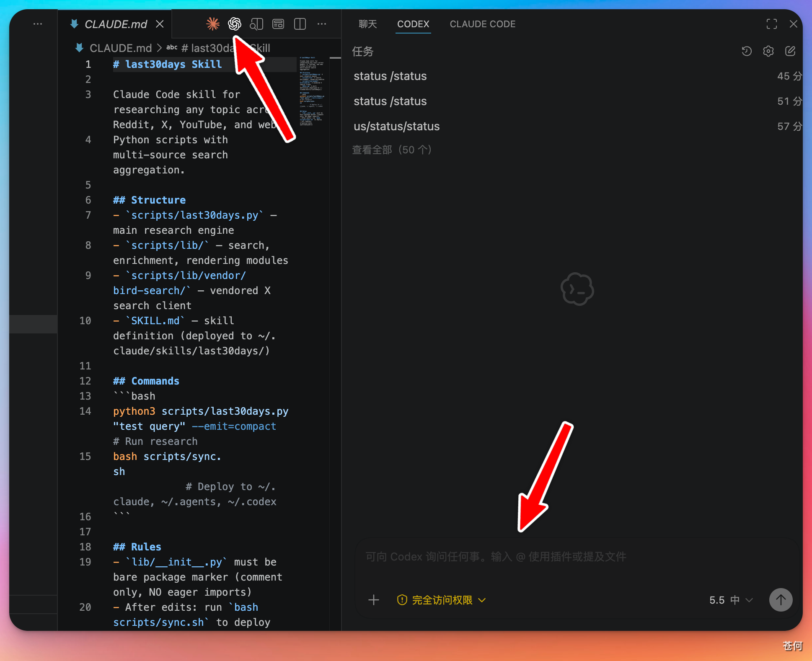This screenshot has height=661, width=812.
Task: Focus the Codex prompt input field
Action: click(577, 557)
